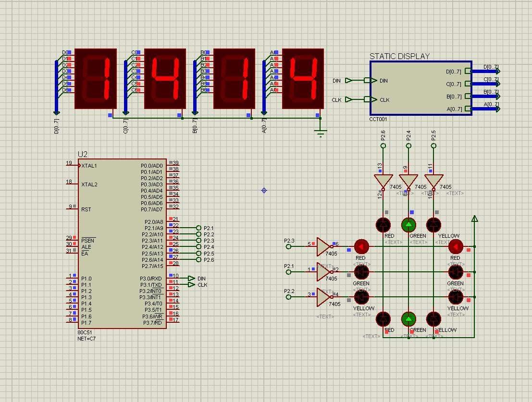This screenshot has height=402, width=532.
Task: Click the RED LED below the P2.6 inverter
Action: pyautogui.click(x=384, y=225)
